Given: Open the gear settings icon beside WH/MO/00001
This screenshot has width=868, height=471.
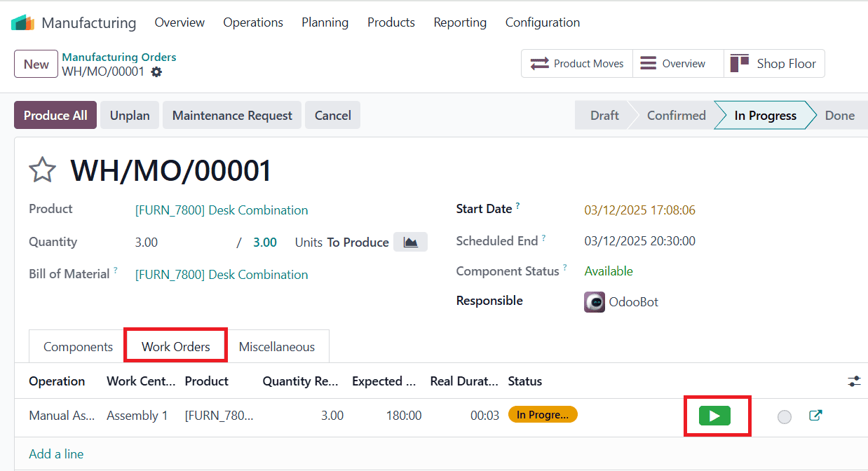Looking at the screenshot, I should [x=156, y=71].
